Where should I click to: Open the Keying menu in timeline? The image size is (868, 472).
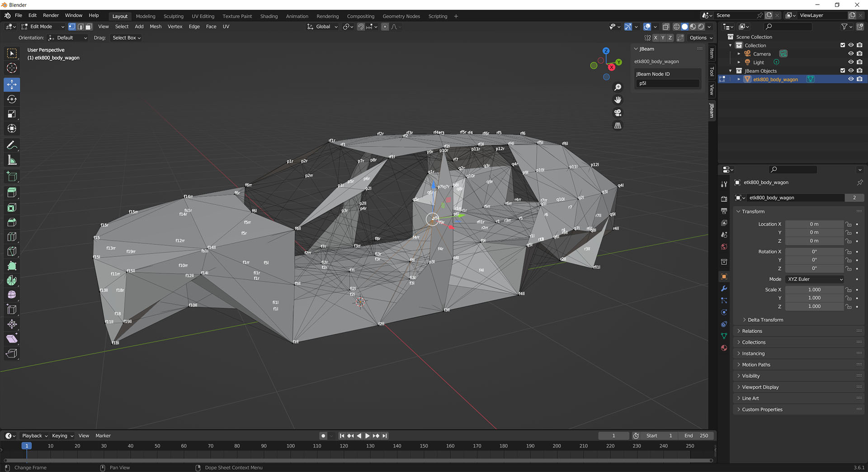click(x=62, y=436)
